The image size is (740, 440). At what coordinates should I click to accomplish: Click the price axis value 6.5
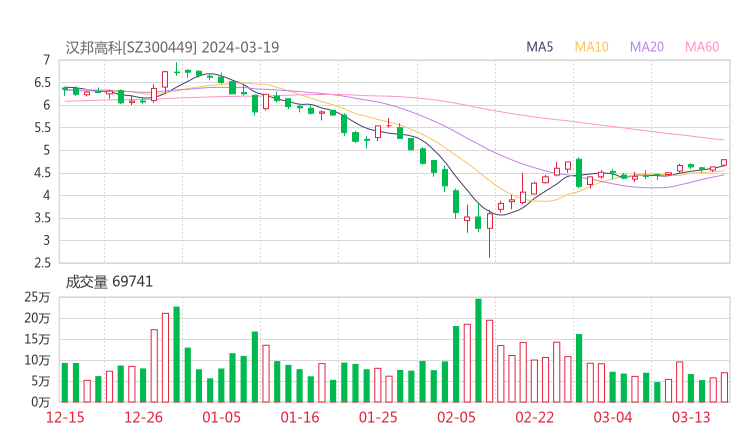click(x=42, y=83)
